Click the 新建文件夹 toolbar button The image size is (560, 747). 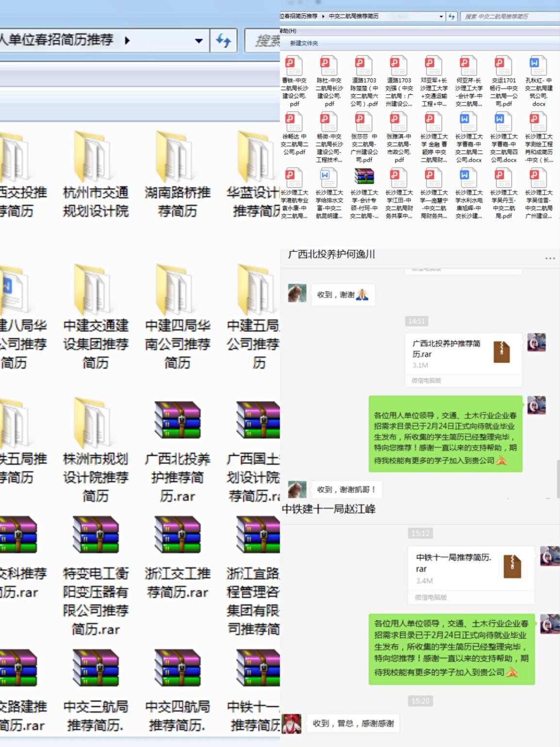[304, 43]
